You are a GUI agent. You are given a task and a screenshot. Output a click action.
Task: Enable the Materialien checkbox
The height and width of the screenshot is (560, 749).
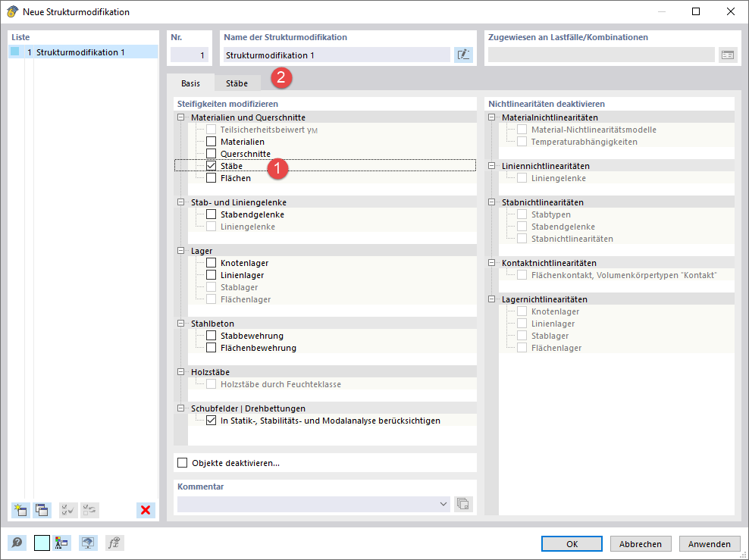(x=212, y=142)
